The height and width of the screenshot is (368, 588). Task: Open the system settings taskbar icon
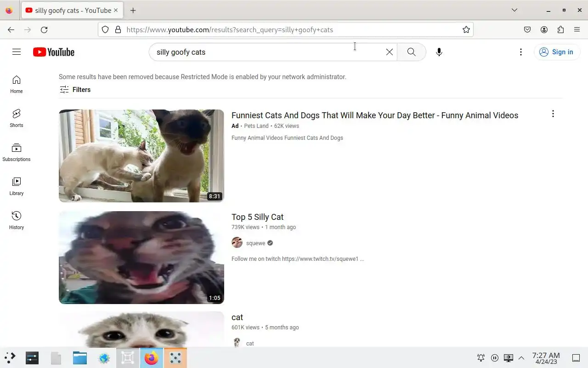(x=32, y=358)
